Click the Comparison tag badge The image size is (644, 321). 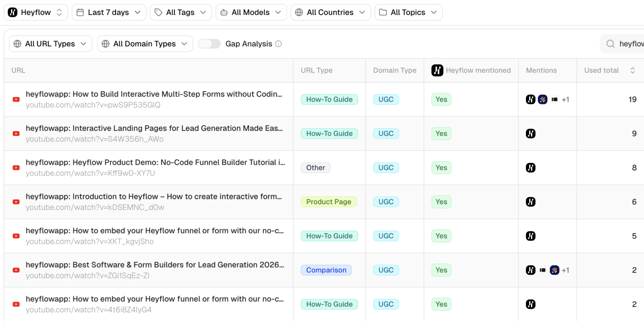(x=326, y=270)
